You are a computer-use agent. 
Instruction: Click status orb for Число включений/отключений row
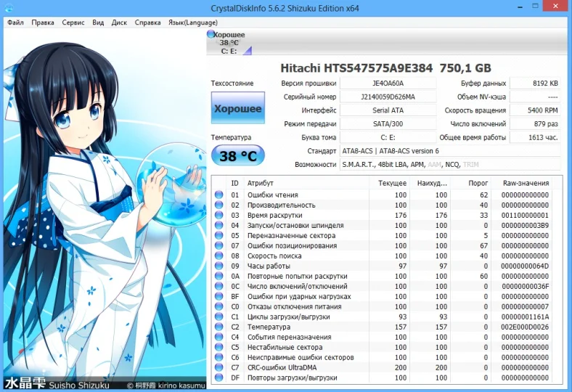point(219,286)
